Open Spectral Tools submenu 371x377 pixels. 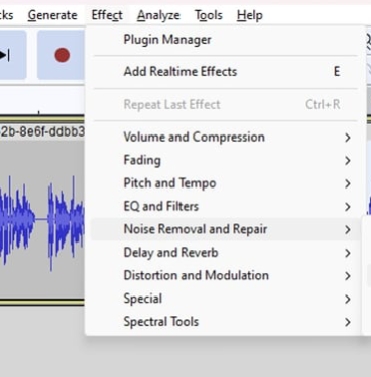[225, 322]
